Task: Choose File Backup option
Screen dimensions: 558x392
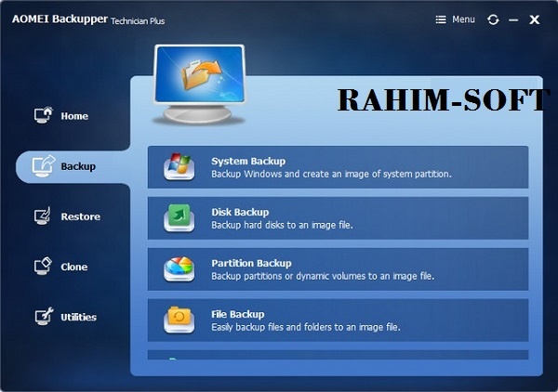Action: (x=338, y=320)
